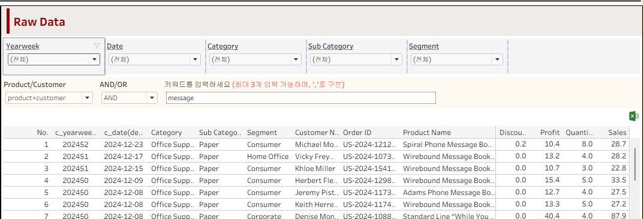This screenshot has height=219, width=644.
Task: Click the 'Sub Category' filter title
Action: (x=330, y=46)
